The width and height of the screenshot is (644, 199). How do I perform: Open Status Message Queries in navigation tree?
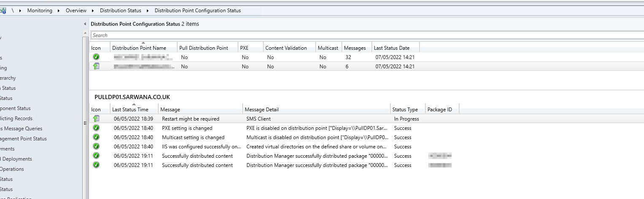(x=21, y=129)
